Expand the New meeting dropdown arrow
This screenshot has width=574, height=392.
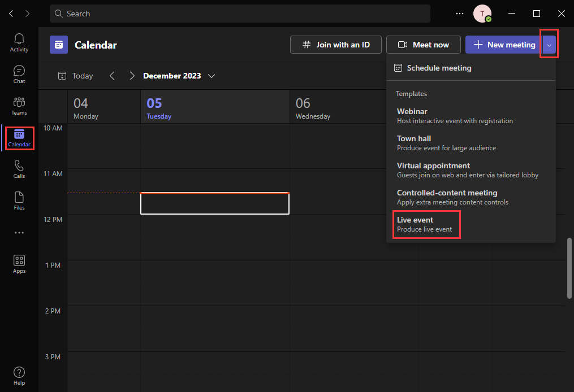click(549, 44)
